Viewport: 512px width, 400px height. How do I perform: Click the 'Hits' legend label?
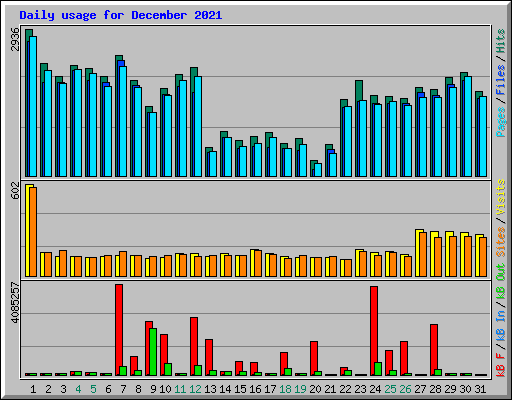[501, 41]
